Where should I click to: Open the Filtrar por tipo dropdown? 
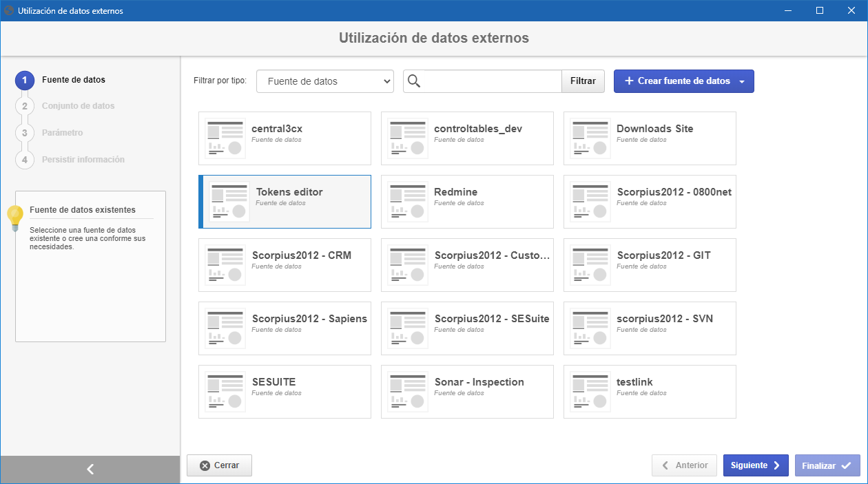coord(325,81)
